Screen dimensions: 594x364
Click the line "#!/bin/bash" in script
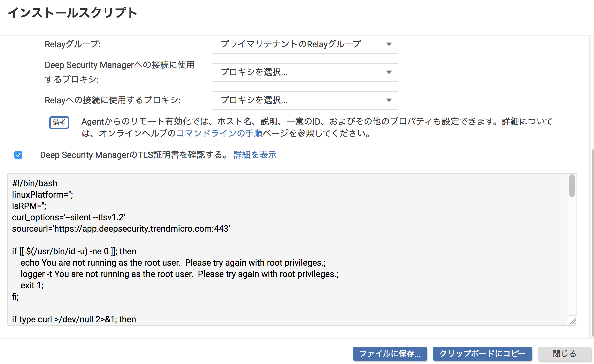click(x=35, y=183)
